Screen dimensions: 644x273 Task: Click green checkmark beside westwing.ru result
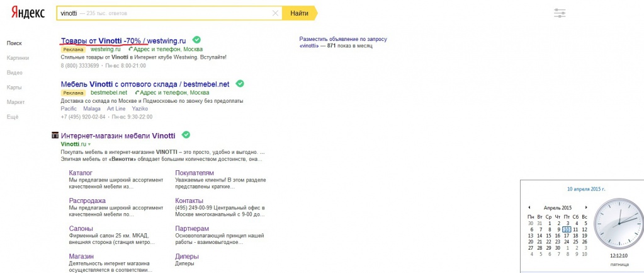pos(196,40)
